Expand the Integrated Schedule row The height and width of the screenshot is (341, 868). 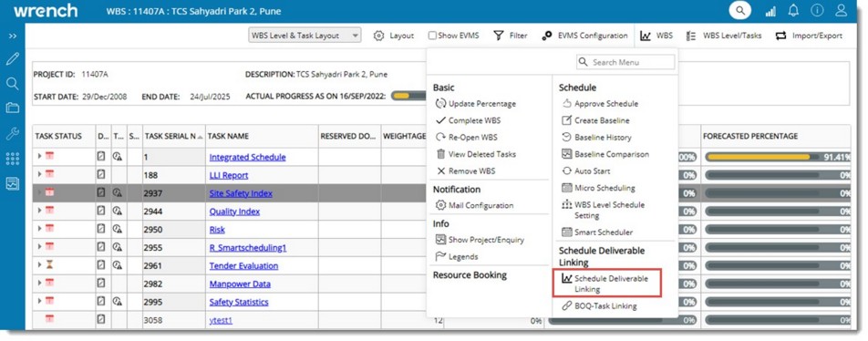point(39,157)
